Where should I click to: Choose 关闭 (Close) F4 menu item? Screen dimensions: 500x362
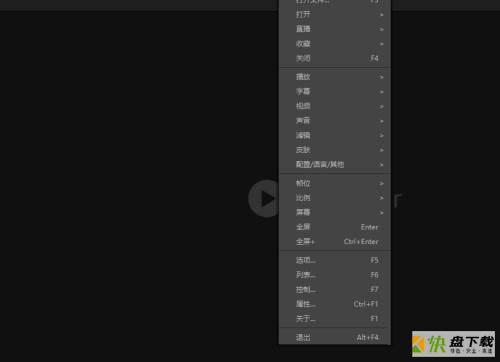tap(335, 58)
